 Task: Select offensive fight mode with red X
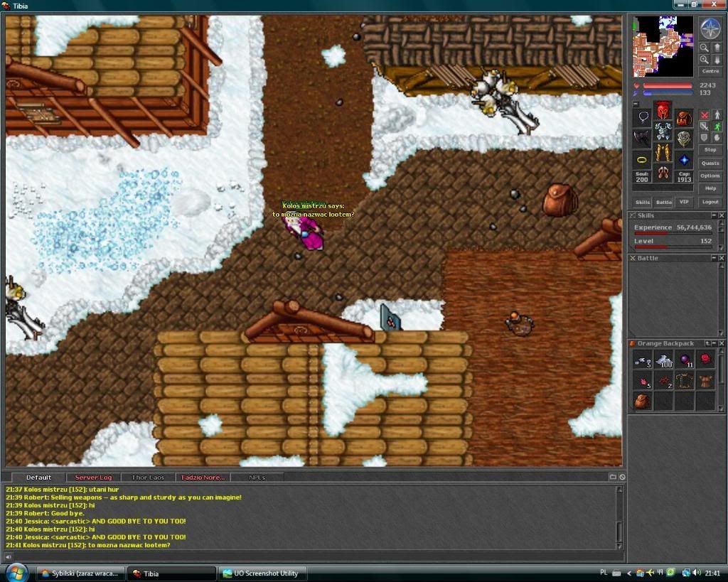[x=705, y=114]
